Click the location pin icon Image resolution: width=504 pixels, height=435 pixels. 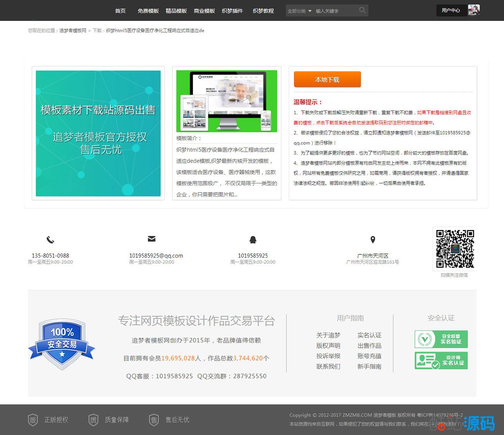pyautogui.click(x=373, y=240)
